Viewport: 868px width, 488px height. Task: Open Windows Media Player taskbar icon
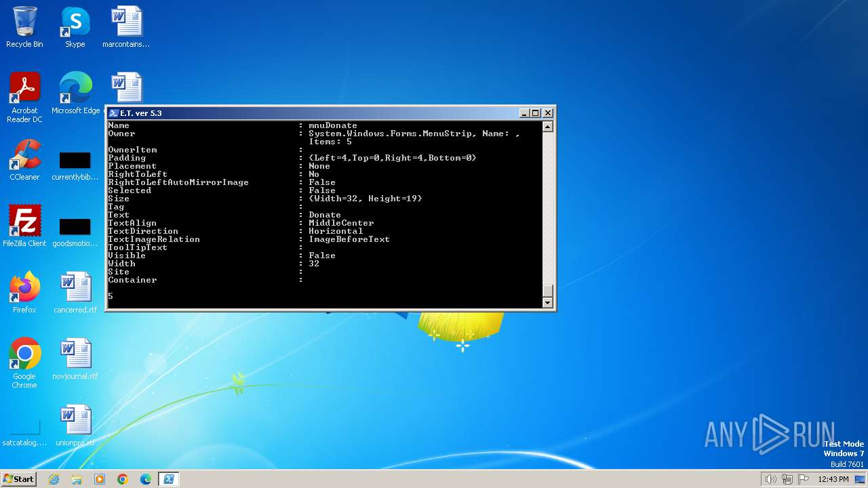click(x=100, y=479)
